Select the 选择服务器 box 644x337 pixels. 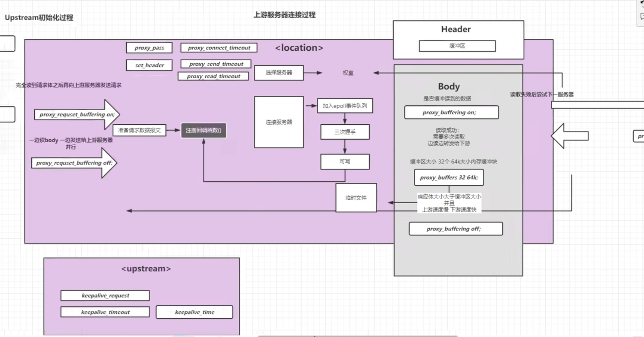[279, 73]
